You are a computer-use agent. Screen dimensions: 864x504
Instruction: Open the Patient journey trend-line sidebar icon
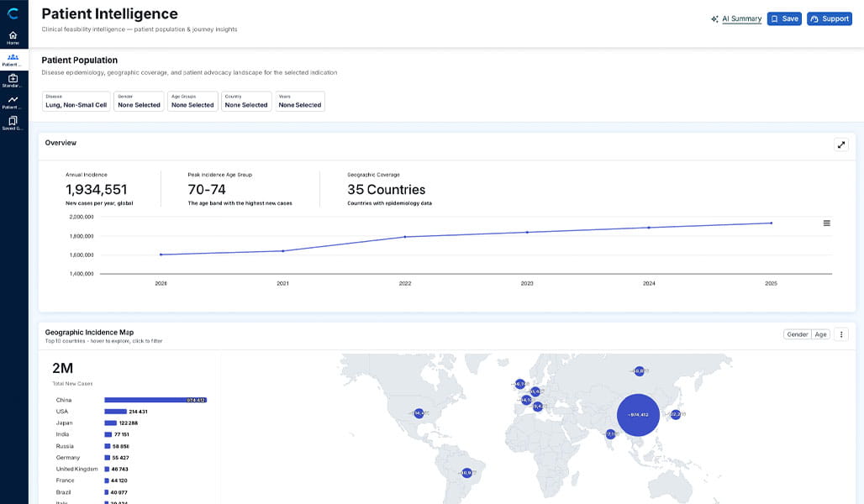point(13,102)
